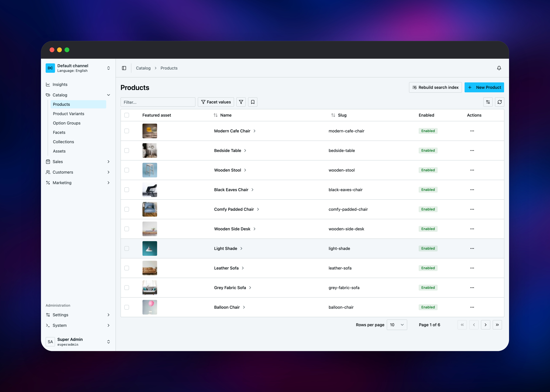Click Rebuild search index
Screen dimensions: 550x392
(x=435, y=87)
